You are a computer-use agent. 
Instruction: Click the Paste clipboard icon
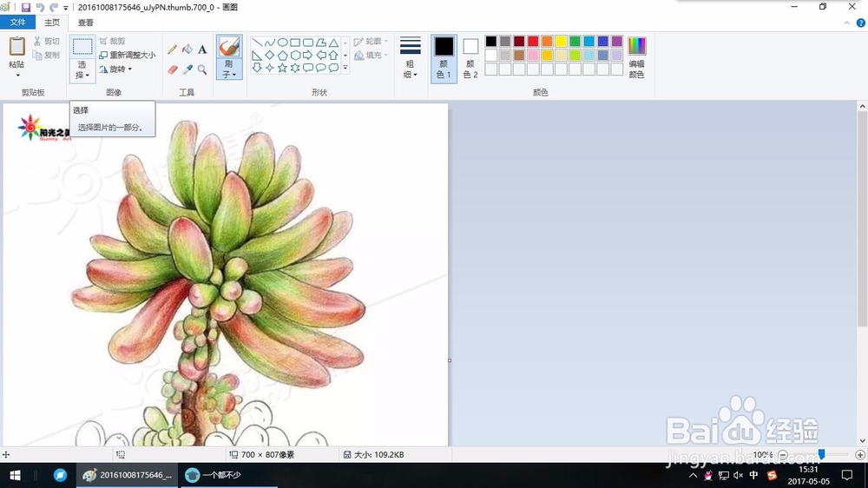point(16,47)
